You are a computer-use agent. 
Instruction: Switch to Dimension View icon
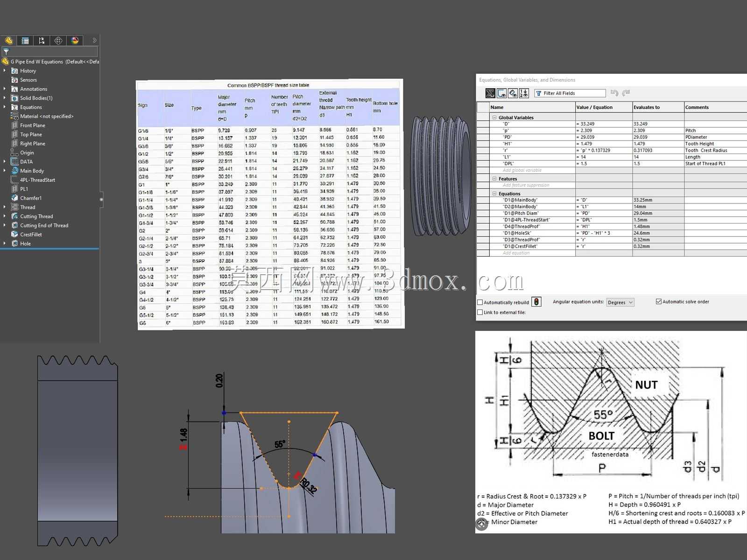coord(513,93)
